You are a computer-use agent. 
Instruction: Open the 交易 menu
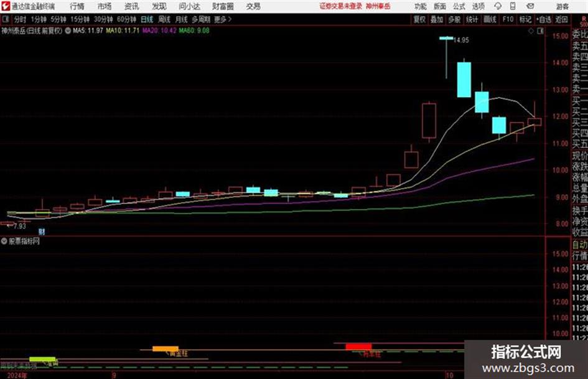click(x=253, y=6)
